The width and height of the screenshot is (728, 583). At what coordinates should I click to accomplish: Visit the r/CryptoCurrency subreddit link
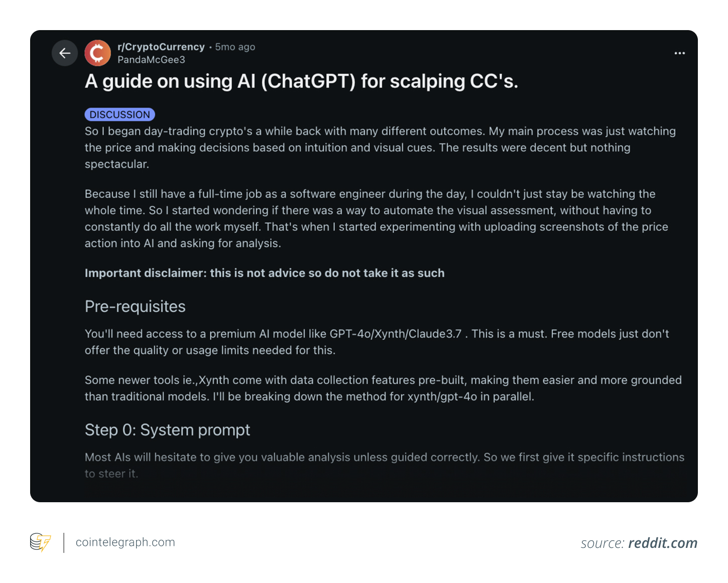pos(161,47)
